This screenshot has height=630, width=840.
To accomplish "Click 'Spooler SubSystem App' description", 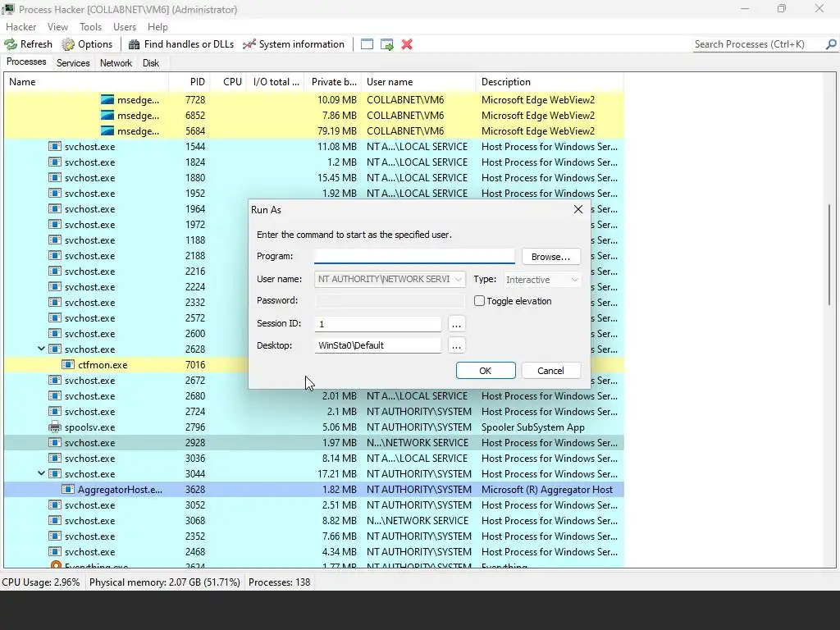I will point(533,427).
